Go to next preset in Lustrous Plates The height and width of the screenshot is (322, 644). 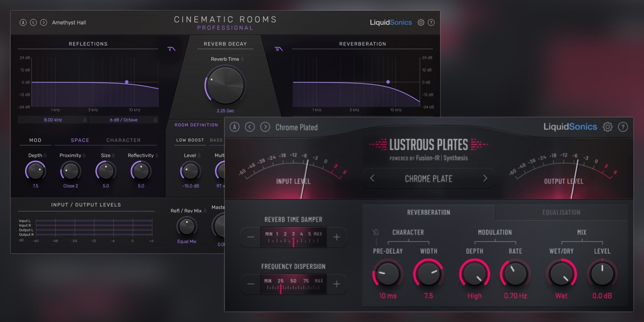[x=265, y=127]
